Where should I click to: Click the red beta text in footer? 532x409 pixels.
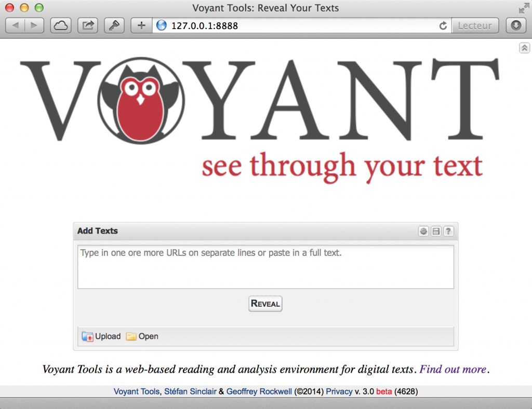tap(384, 391)
